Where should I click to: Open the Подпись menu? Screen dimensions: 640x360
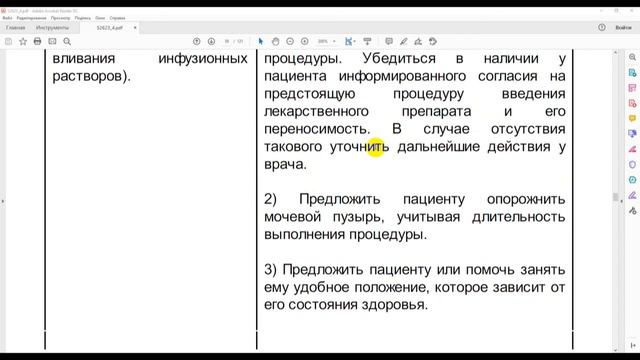(83, 18)
